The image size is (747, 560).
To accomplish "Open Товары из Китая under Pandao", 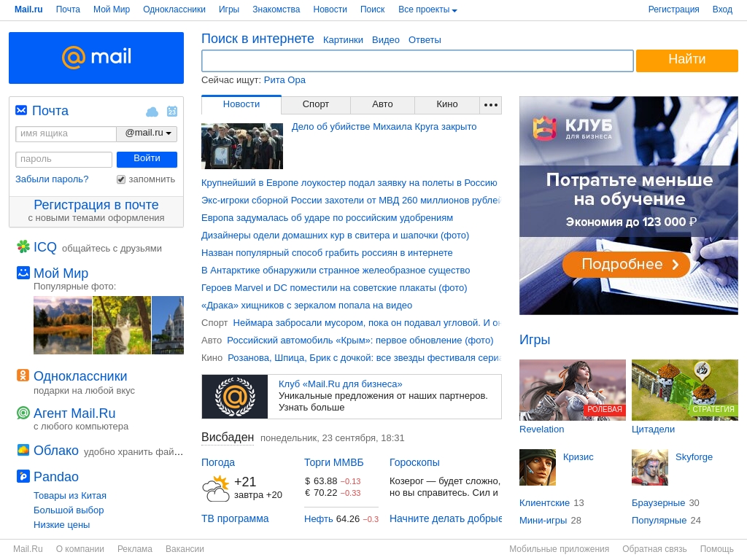I will coord(69,495).
